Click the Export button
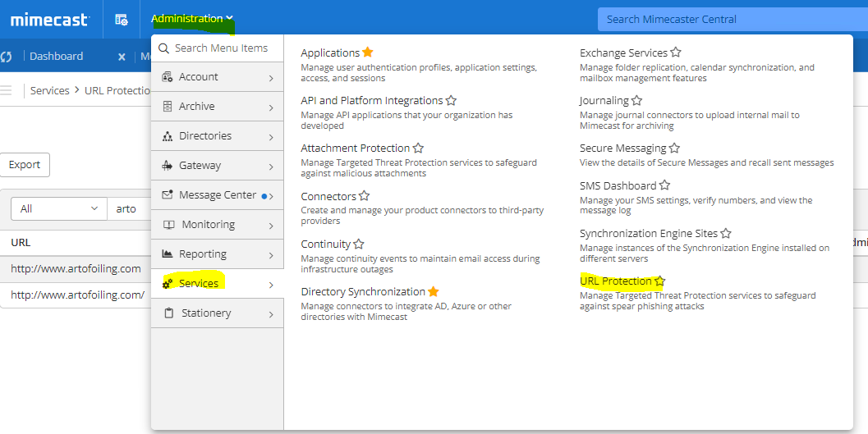Screen dimensions: 868x434 click(x=25, y=165)
